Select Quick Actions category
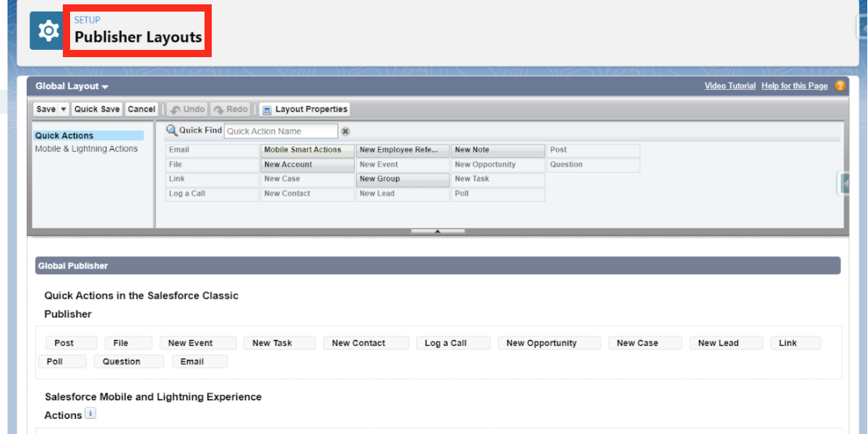Image resolution: width=868 pixels, height=434 pixels. (89, 135)
